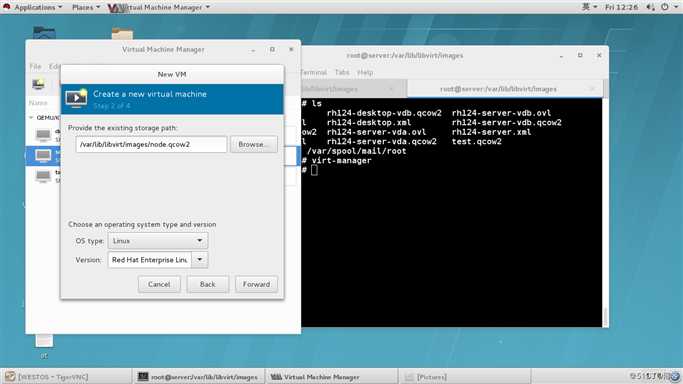Click the Version Red Hat Enterprise Linux field
This screenshot has height=384, width=683.
(149, 259)
